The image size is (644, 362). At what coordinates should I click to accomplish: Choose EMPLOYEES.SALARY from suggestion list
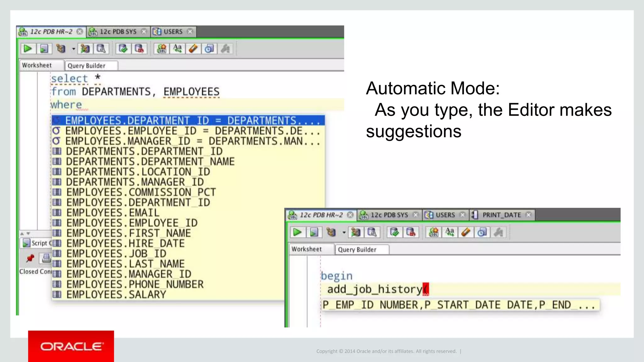point(168,294)
